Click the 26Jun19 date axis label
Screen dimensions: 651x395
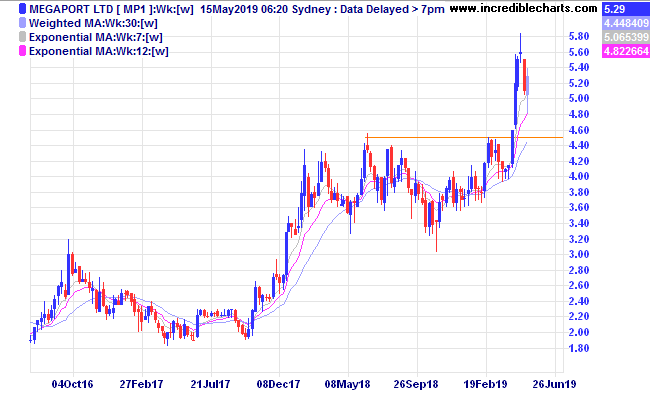click(554, 384)
